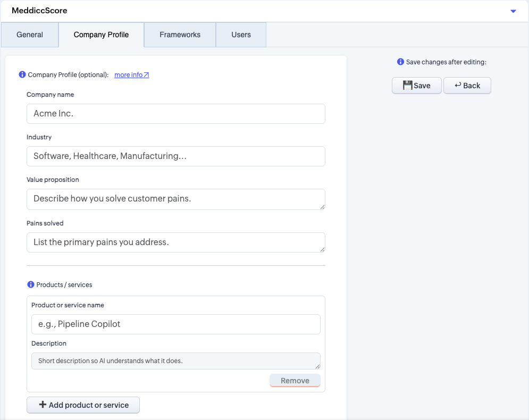Click the Back button
This screenshot has height=420, width=529.
tap(467, 86)
